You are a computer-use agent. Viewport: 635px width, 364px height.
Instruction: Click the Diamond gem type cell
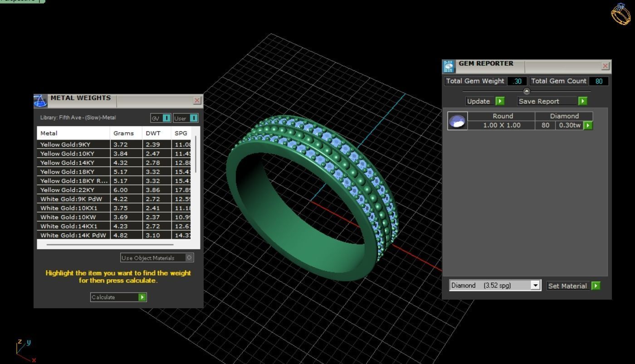coord(564,116)
